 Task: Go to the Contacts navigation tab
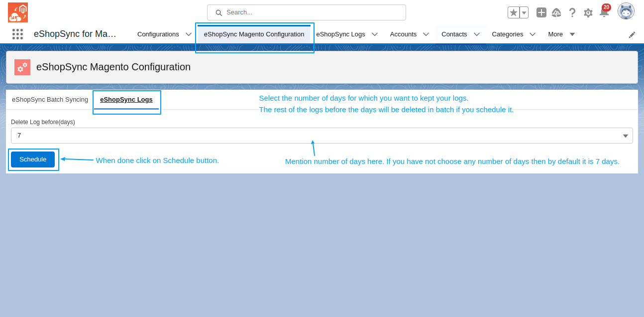(454, 34)
